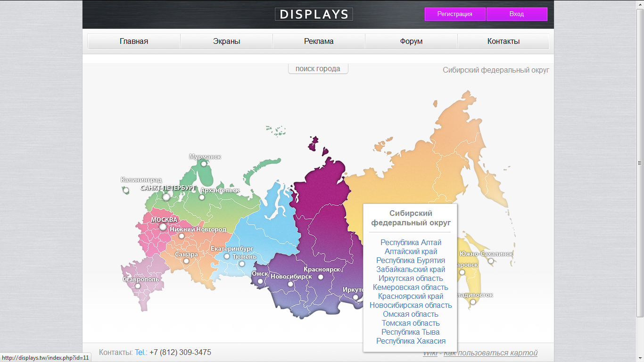Select Новосибирская область link
Image resolution: width=644 pixels, height=362 pixels.
click(x=411, y=305)
